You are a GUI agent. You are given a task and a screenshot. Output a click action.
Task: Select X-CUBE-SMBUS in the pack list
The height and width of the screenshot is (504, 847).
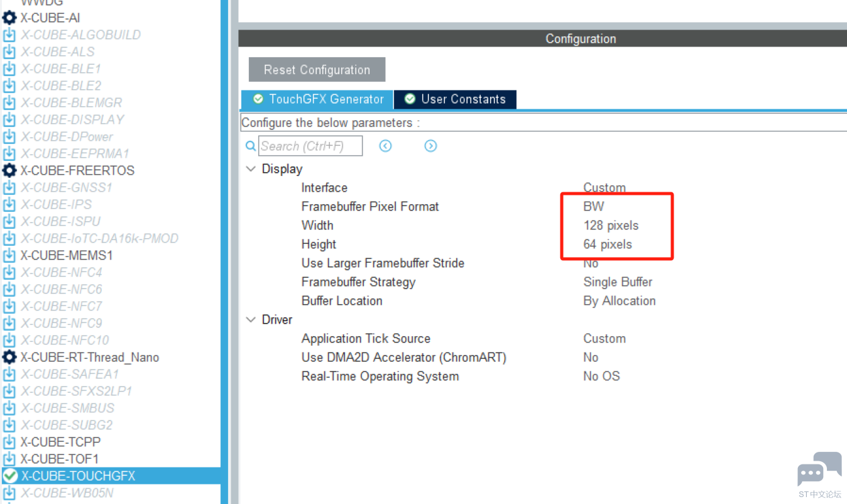(68, 408)
